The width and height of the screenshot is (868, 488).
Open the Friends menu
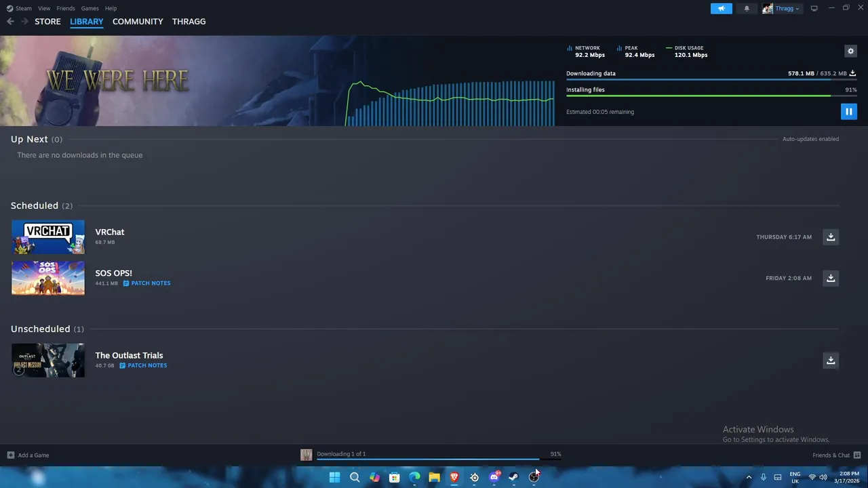66,8
